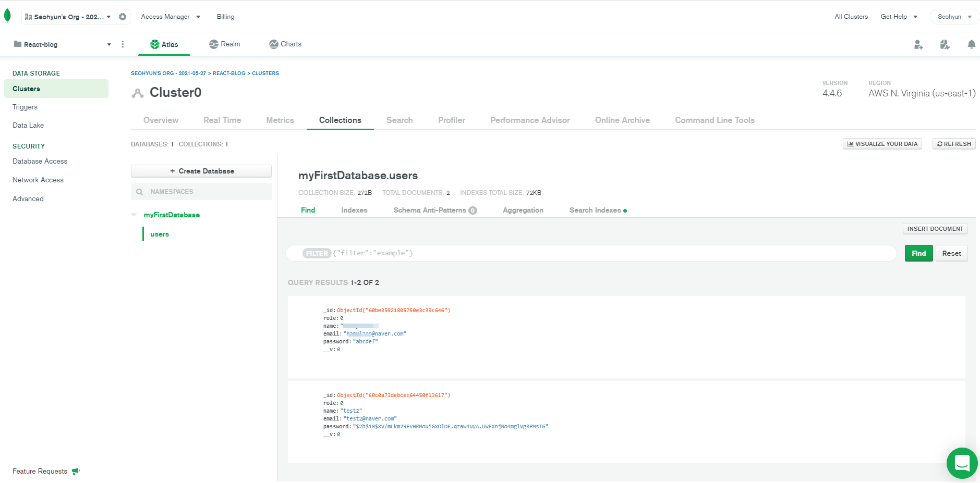Open the Metrics tab
The width and height of the screenshot is (980, 483).
pyautogui.click(x=280, y=120)
